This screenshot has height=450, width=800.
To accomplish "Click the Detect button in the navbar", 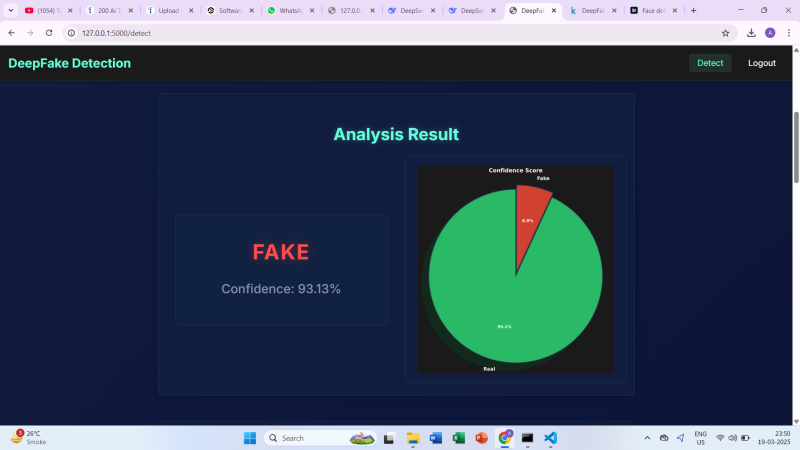I will pos(710,63).
